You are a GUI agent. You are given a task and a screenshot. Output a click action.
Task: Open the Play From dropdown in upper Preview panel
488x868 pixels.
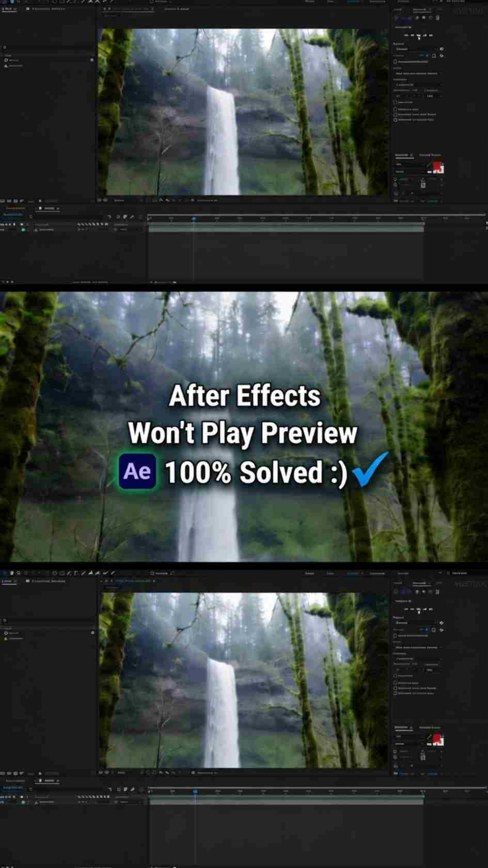[418, 85]
